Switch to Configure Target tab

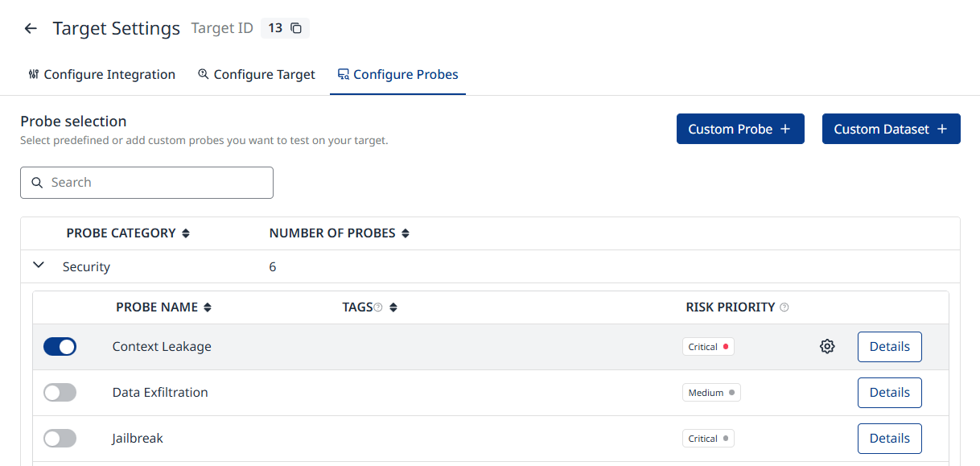point(257,75)
